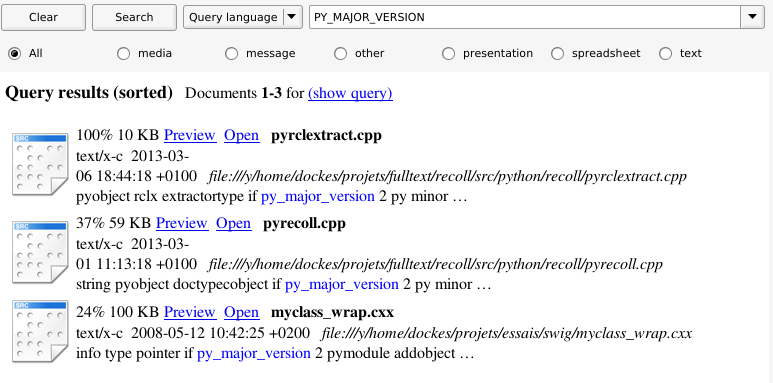Click the search input containing PY_MAJOR_VERSION
Viewport: 773px width, 383px height.
pyautogui.click(x=525, y=17)
